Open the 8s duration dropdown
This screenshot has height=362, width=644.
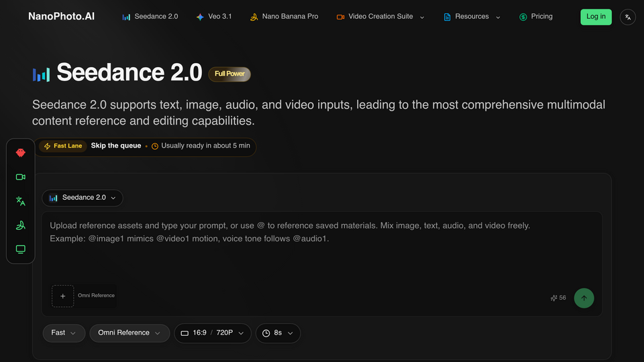click(278, 333)
